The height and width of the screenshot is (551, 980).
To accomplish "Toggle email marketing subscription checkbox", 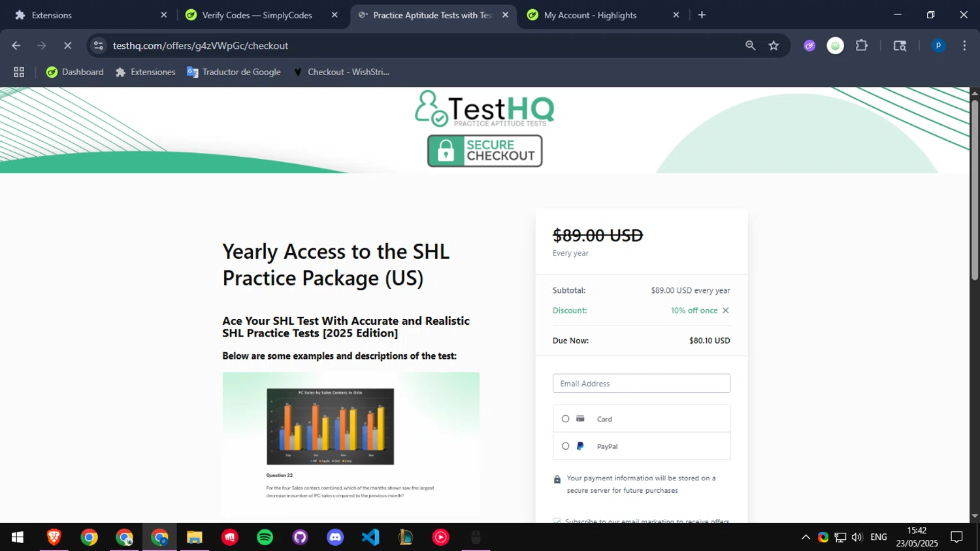I will 557,521.
